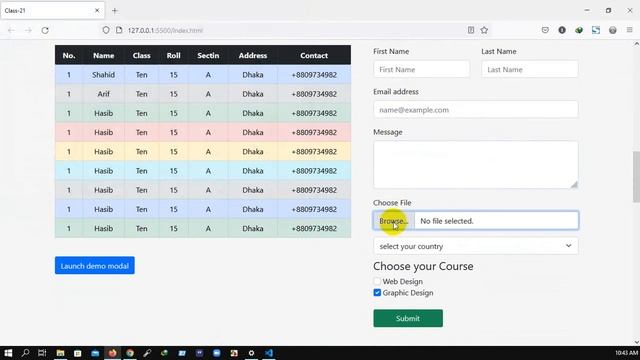640x360 pixels.
Task: Click the Choose your Course heading
Action: (423, 266)
